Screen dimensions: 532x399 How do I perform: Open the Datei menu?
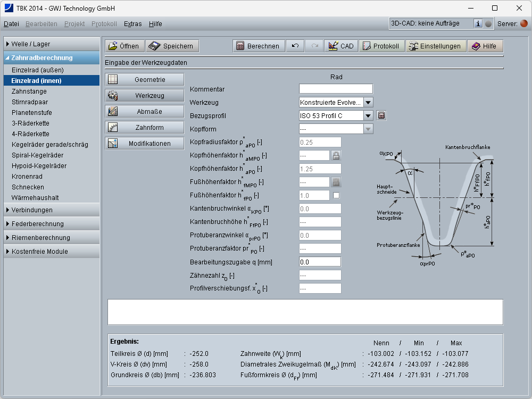tap(11, 24)
